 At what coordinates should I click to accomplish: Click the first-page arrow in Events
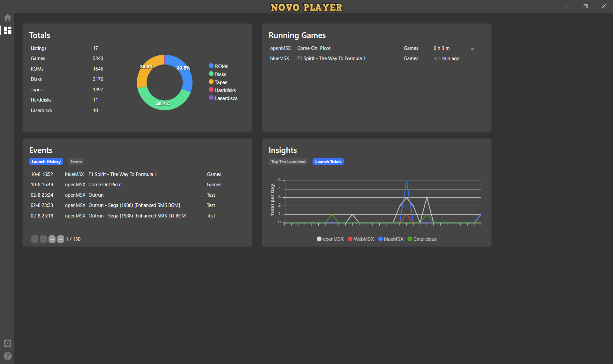pyautogui.click(x=35, y=239)
